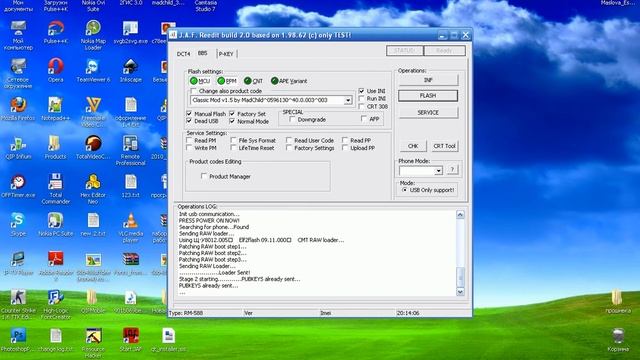640x360 pixels.
Task: Start flashing with the FLASH button
Action: point(428,96)
